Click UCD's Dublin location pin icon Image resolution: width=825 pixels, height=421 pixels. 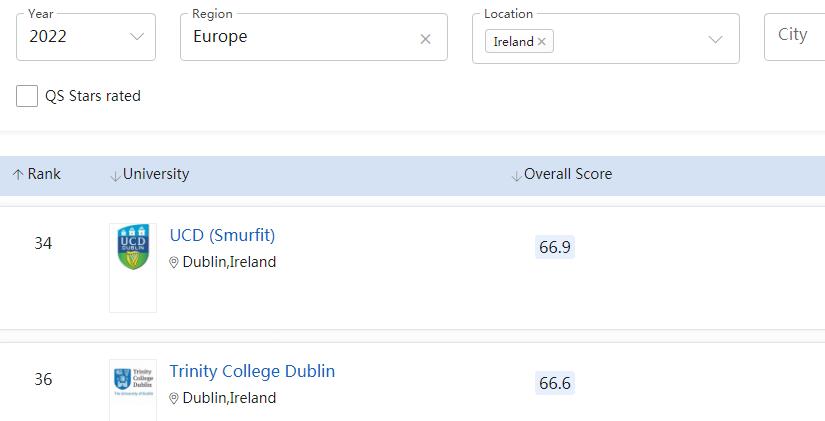pyautogui.click(x=174, y=263)
